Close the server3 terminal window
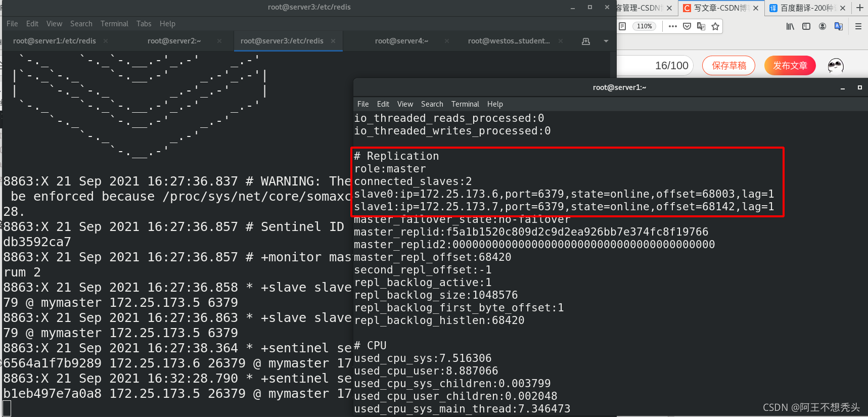This screenshot has width=868, height=417. point(607,8)
